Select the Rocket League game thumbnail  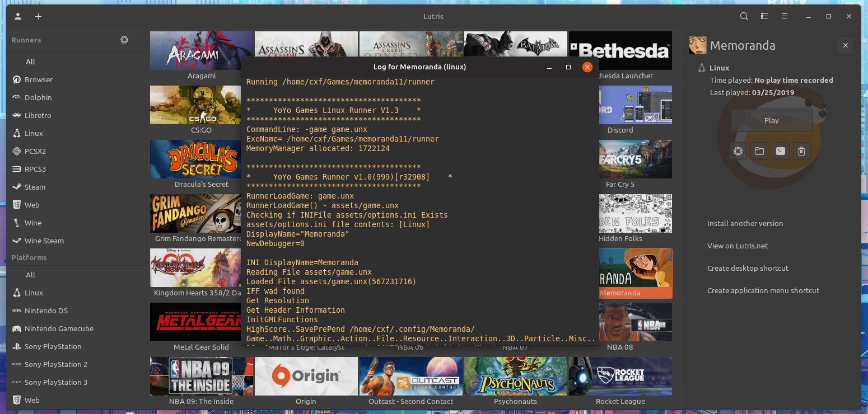point(620,376)
